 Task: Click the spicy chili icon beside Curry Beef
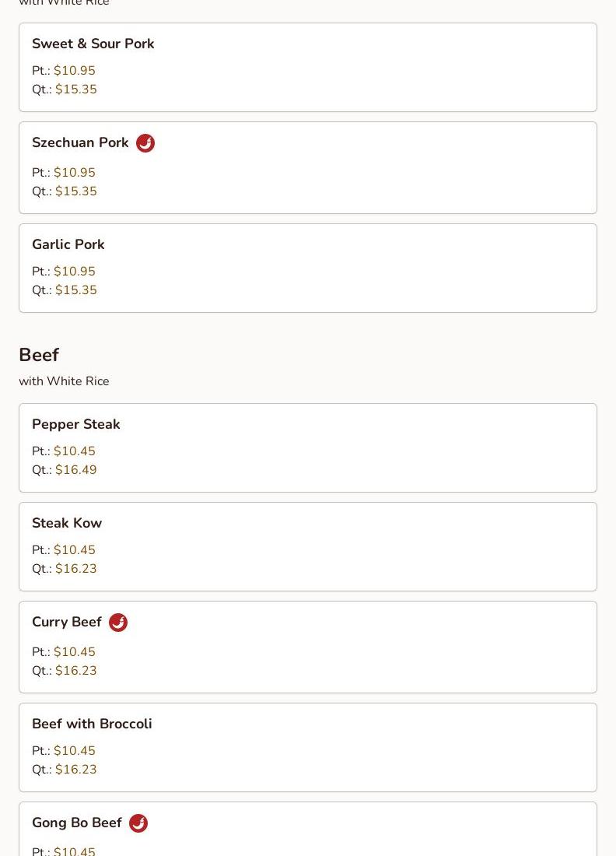click(118, 623)
